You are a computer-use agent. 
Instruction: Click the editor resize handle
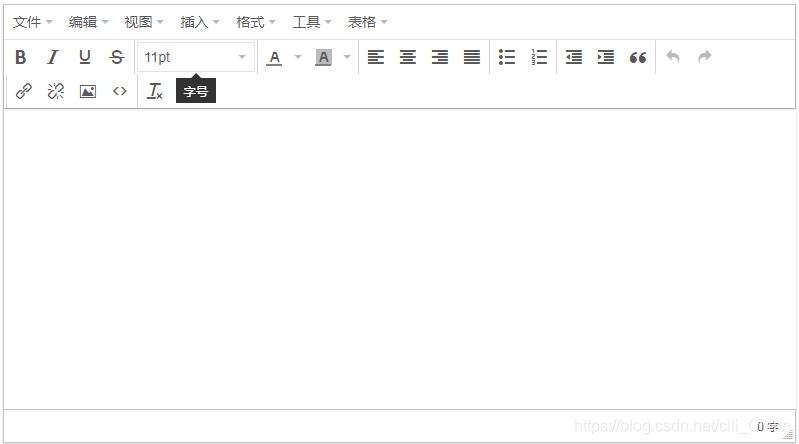pos(788,435)
